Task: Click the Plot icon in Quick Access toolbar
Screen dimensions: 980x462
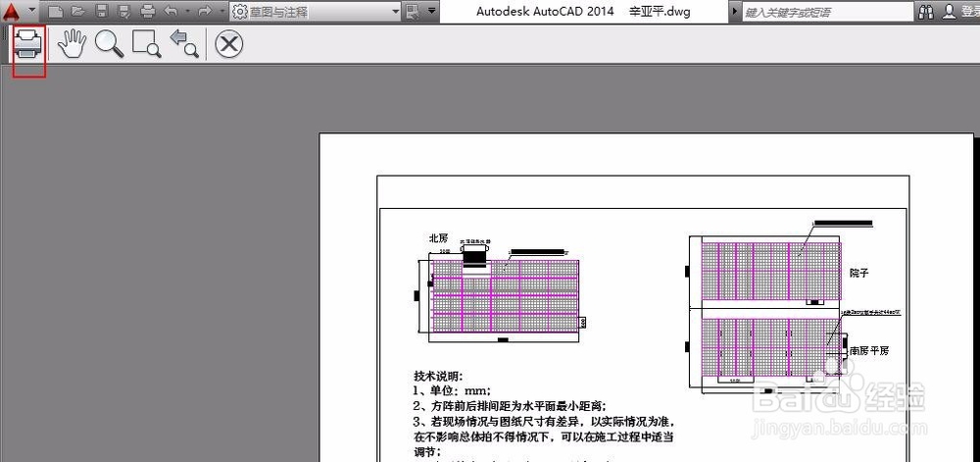Action: pyautogui.click(x=148, y=11)
